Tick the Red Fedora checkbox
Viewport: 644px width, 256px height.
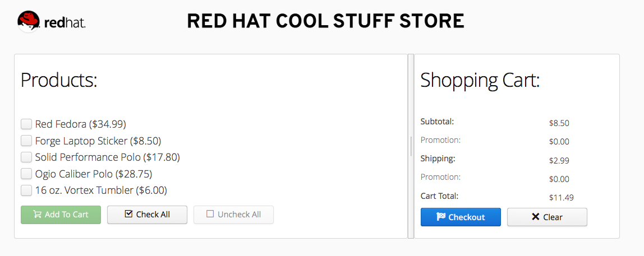click(x=26, y=124)
